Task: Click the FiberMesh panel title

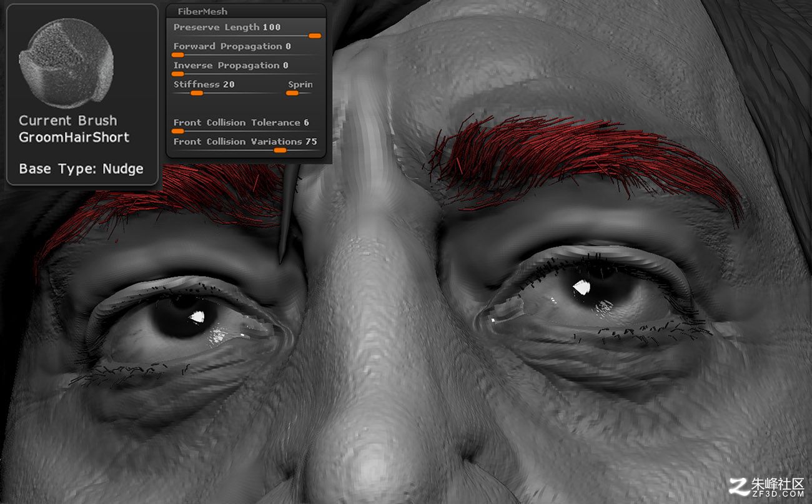Action: [202, 11]
